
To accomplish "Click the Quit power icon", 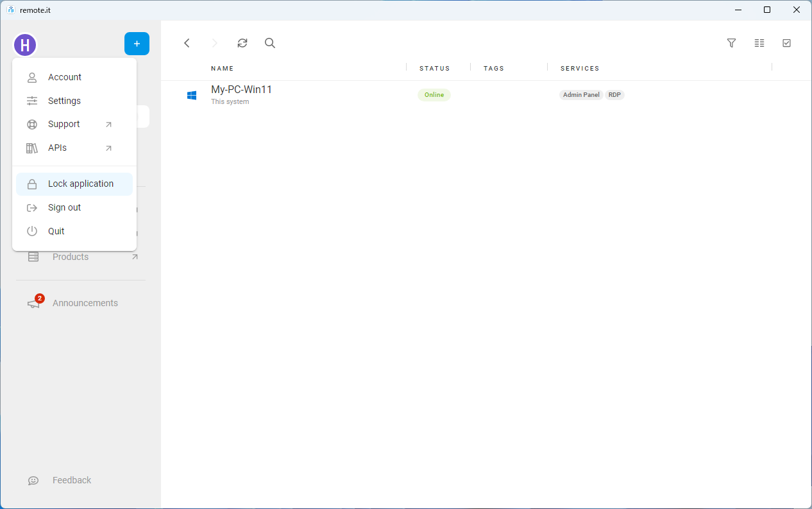I will pos(32,231).
